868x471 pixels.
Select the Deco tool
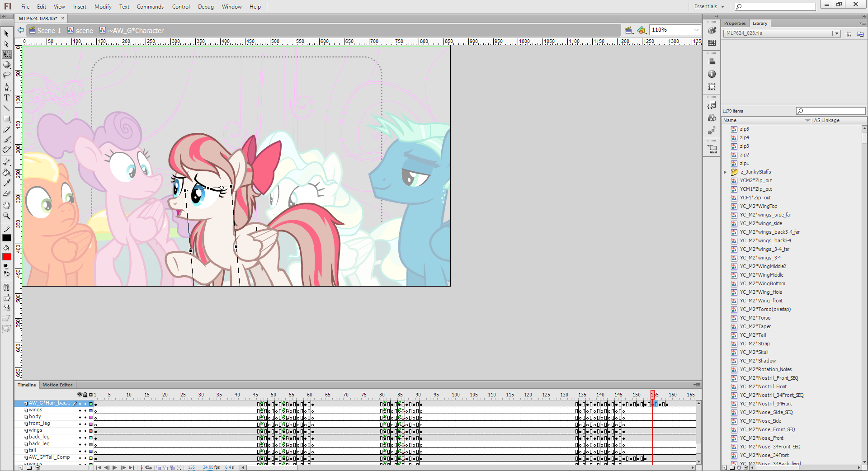(x=6, y=150)
